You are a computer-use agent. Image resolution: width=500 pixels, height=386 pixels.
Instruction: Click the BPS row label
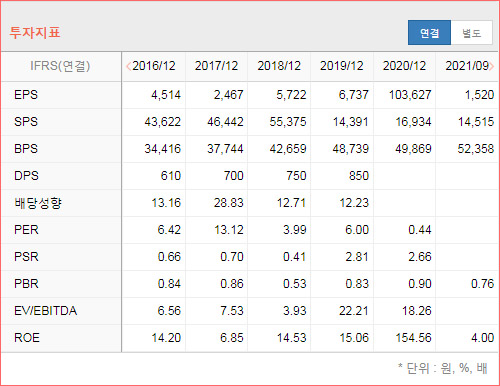(26, 149)
